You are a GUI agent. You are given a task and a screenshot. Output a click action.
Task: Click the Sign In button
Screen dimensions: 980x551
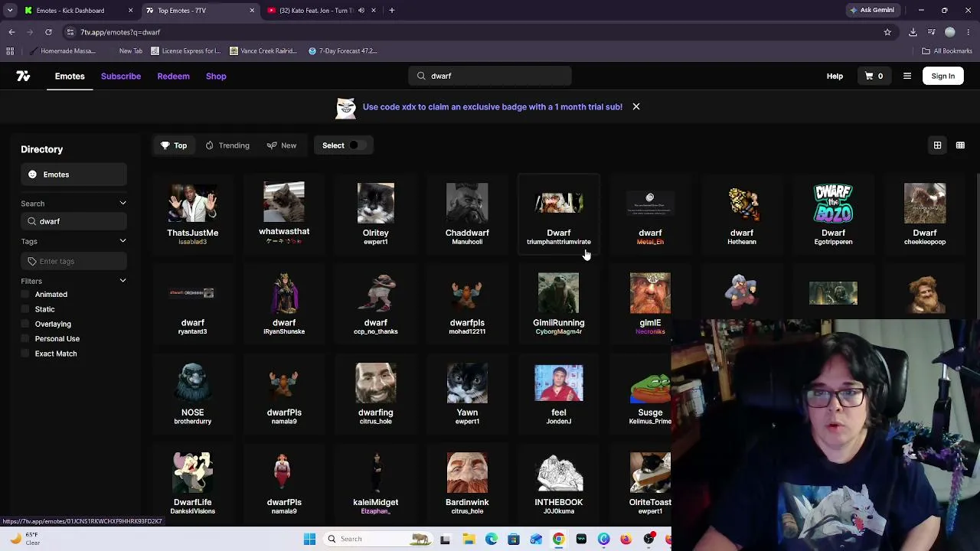pyautogui.click(x=943, y=76)
